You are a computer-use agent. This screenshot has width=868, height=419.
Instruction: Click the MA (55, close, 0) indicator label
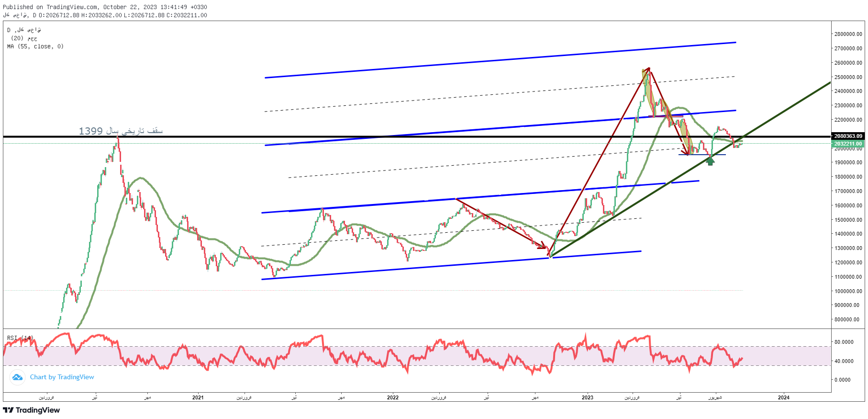[x=35, y=46]
